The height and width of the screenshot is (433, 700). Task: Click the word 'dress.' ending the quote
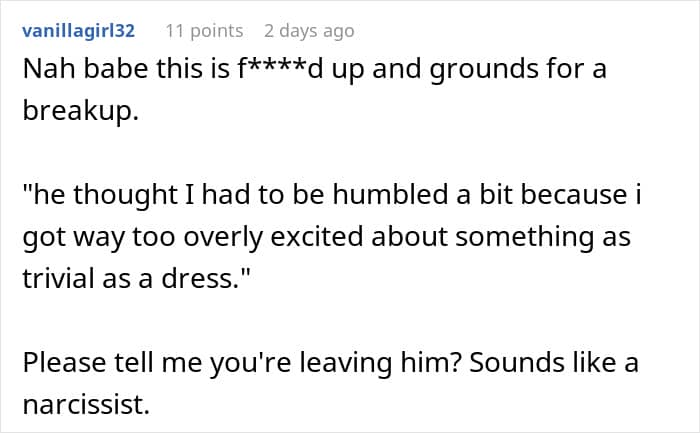point(200,279)
